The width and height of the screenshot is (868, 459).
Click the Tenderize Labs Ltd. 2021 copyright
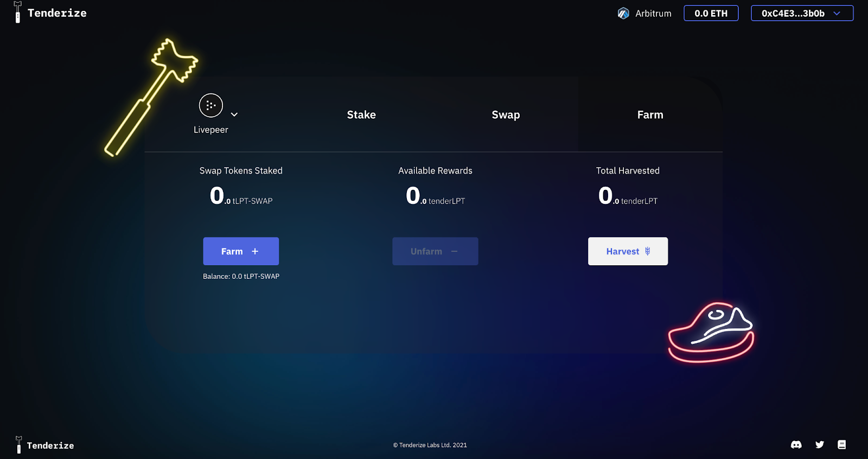(430, 445)
